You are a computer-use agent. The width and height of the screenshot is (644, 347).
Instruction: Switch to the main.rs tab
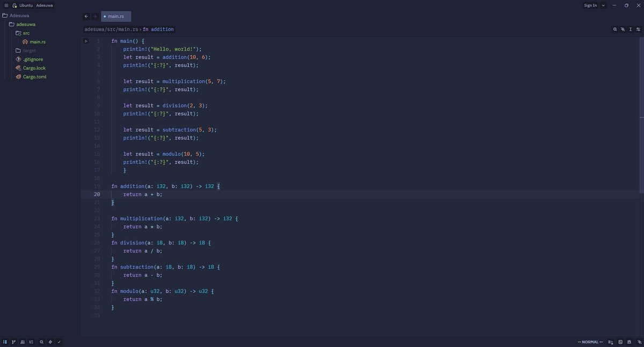point(116,17)
